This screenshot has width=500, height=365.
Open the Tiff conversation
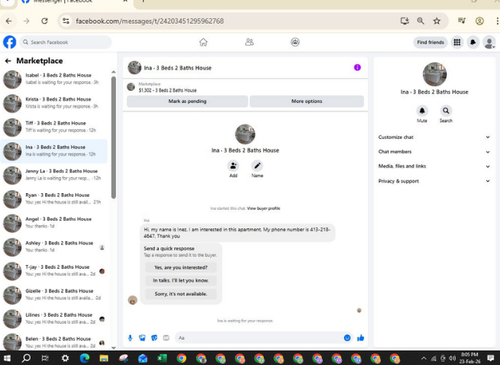[54, 127]
